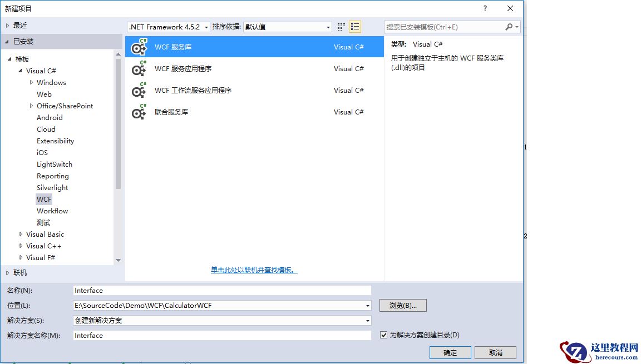Click the 解决方案名称 input field
The width and height of the screenshot is (641, 364).
tap(222, 336)
